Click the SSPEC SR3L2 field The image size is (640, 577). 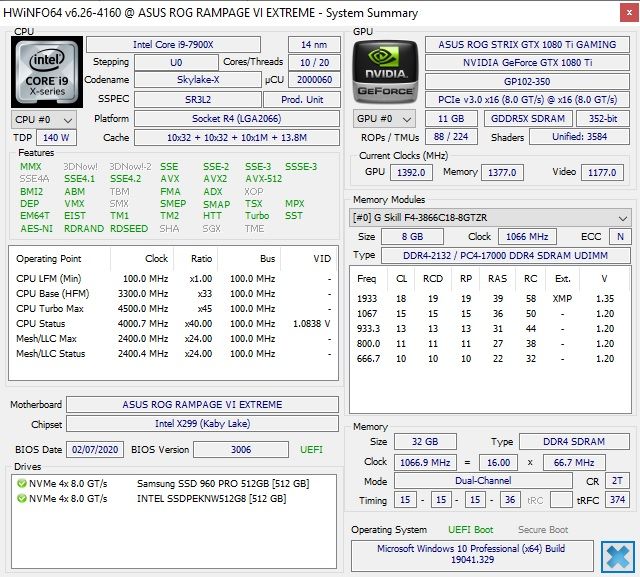pos(198,99)
